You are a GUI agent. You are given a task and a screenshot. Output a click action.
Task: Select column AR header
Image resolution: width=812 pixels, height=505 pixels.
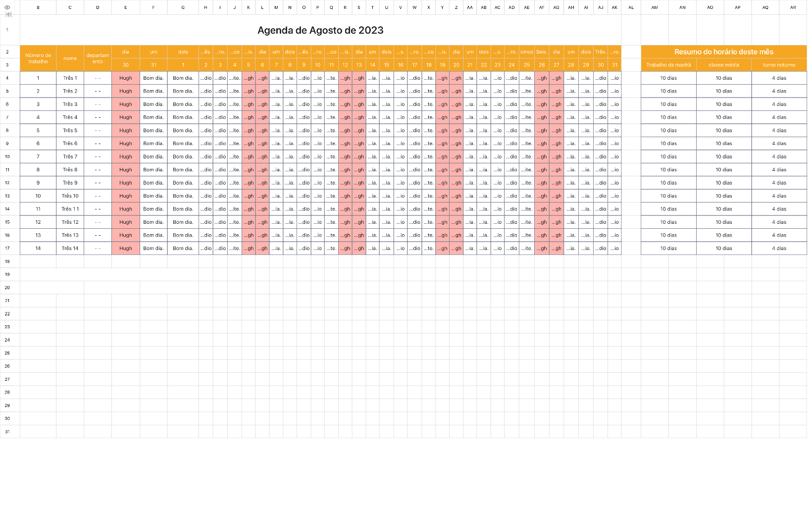tap(793, 7)
